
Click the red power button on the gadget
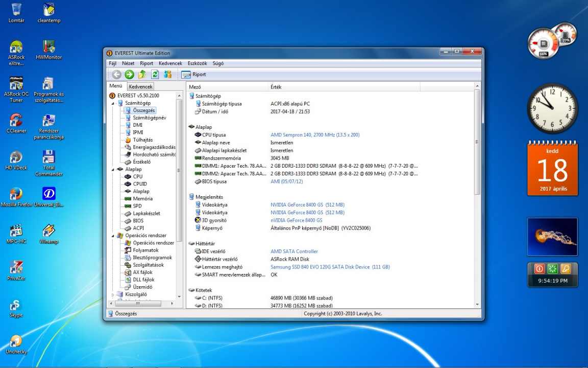(539, 269)
